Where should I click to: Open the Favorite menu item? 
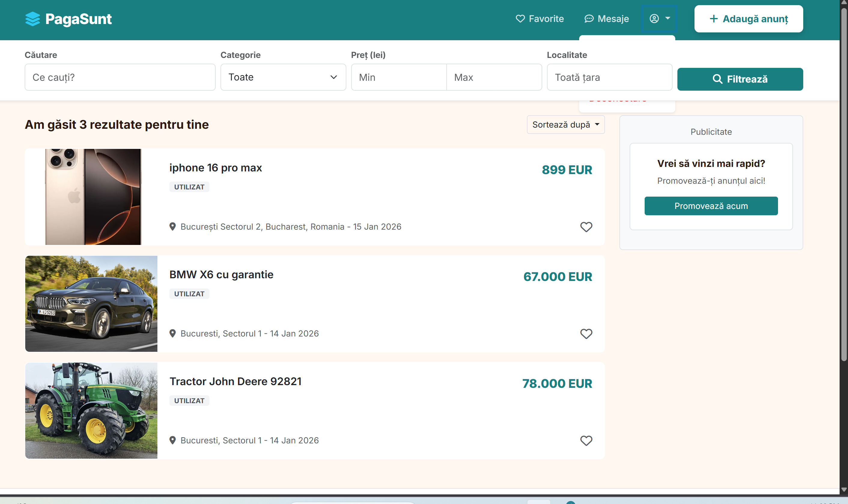tap(546, 19)
